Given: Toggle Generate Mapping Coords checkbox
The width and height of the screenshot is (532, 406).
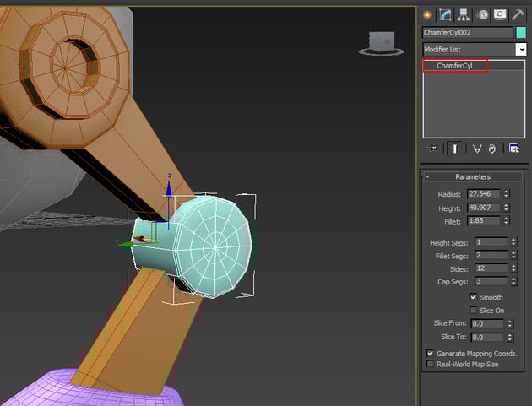Looking at the screenshot, I should (431, 353).
